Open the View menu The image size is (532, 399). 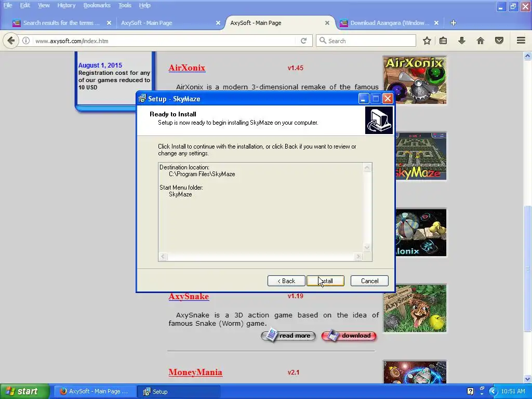tap(44, 5)
